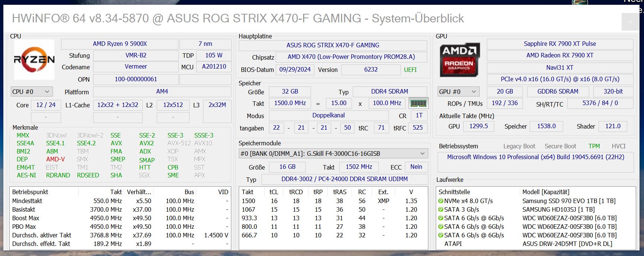This screenshot has width=644, height=256.
Task: Click the AVX2 feature flag
Action: coord(146,143)
